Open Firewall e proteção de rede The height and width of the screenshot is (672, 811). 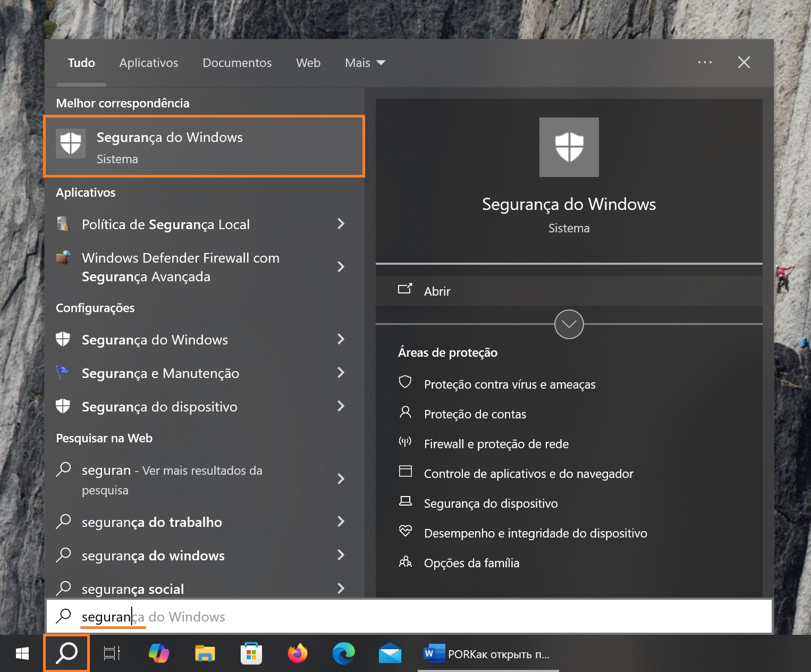(496, 444)
